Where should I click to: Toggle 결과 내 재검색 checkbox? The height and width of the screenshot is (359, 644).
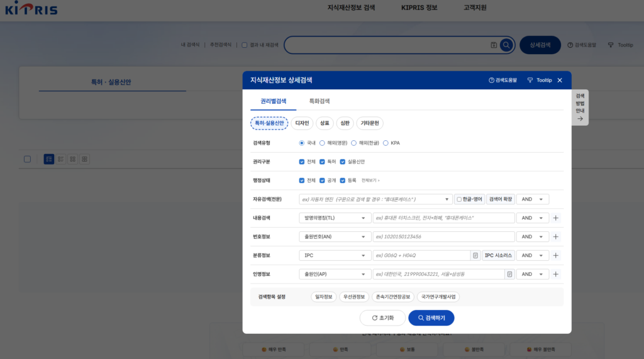[245, 45]
